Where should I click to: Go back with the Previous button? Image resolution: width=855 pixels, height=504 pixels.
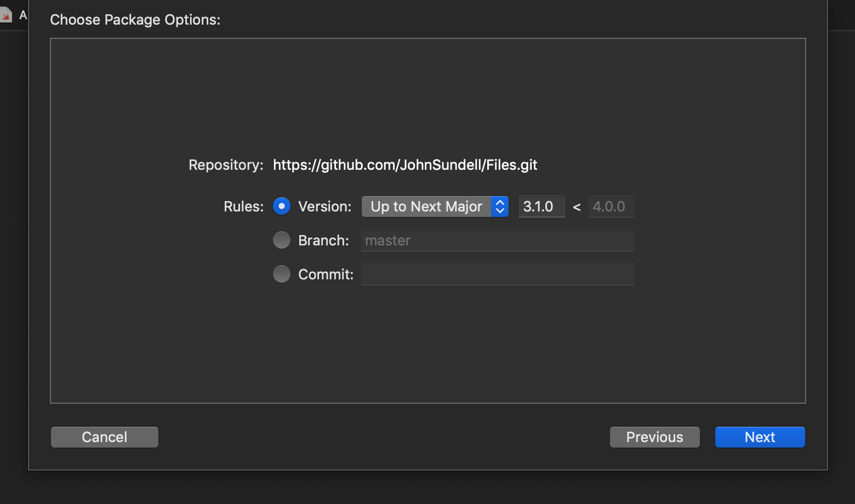tap(654, 437)
